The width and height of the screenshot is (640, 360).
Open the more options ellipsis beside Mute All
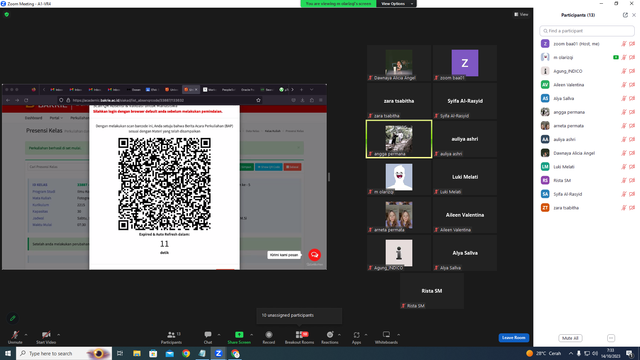tap(611, 338)
